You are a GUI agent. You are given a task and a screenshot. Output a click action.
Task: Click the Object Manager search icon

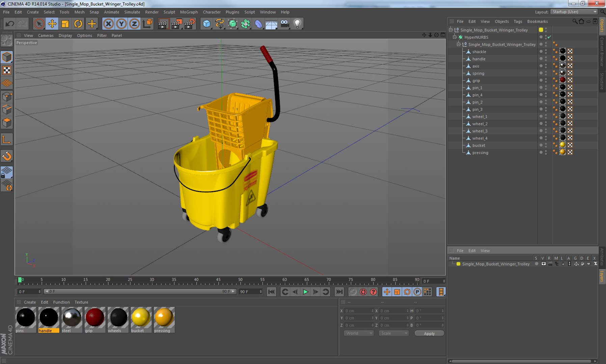(x=575, y=21)
